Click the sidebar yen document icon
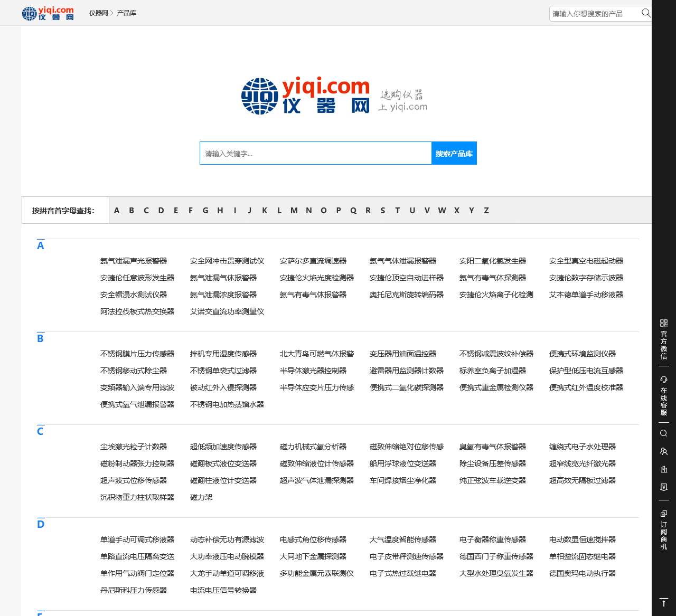Screen dimensions: 676x616 click(x=664, y=487)
